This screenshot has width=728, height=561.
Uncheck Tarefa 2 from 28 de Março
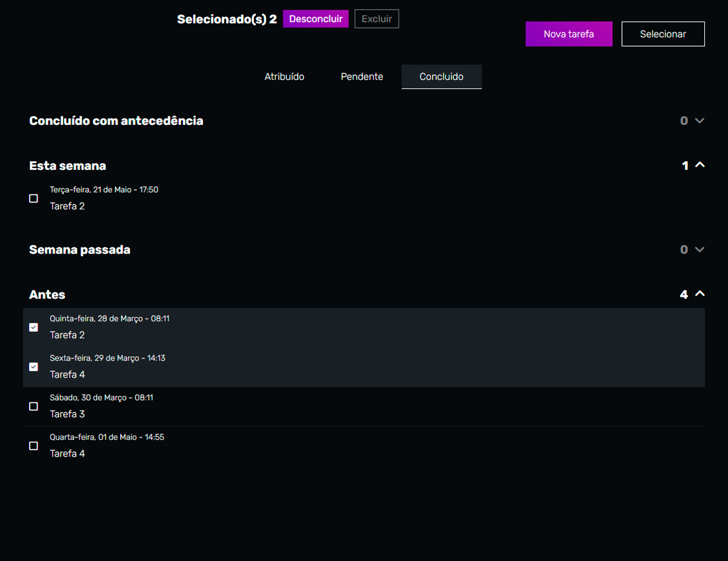pos(34,328)
